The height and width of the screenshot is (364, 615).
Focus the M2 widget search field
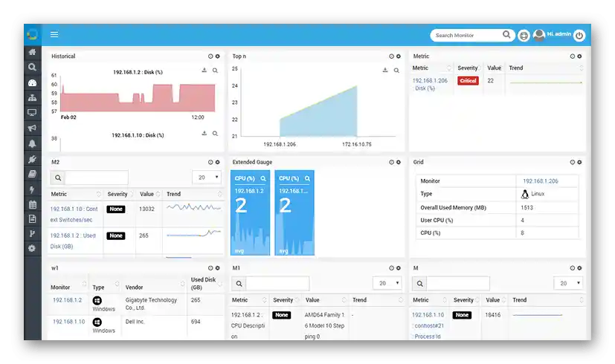97,178
